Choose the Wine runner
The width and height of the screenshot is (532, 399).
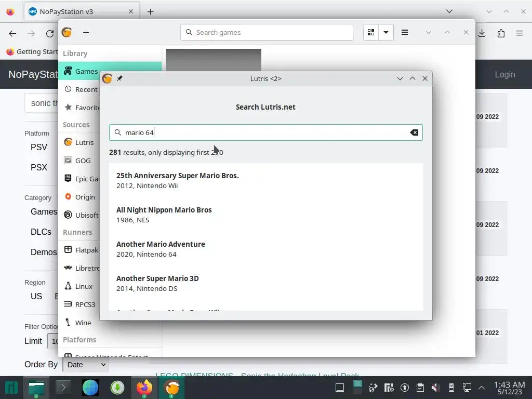click(78, 323)
